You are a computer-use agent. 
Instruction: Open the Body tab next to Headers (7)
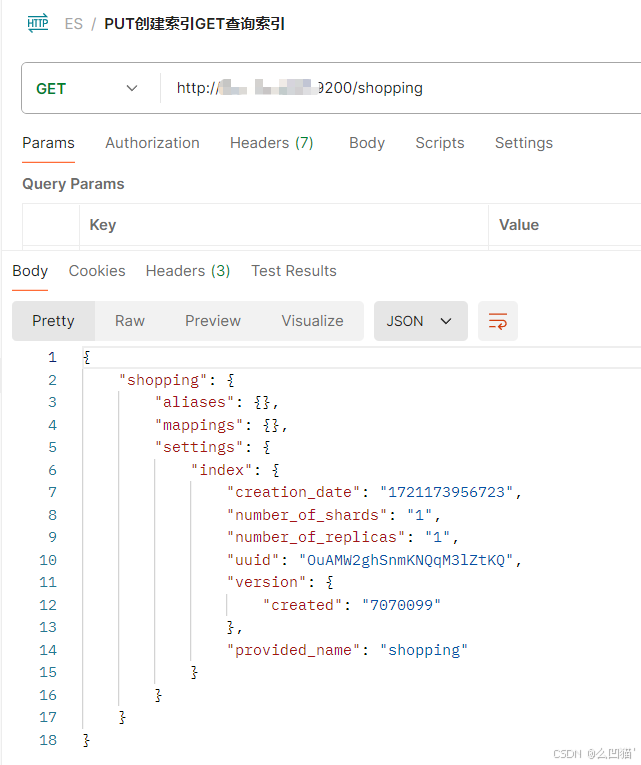[x=367, y=143]
